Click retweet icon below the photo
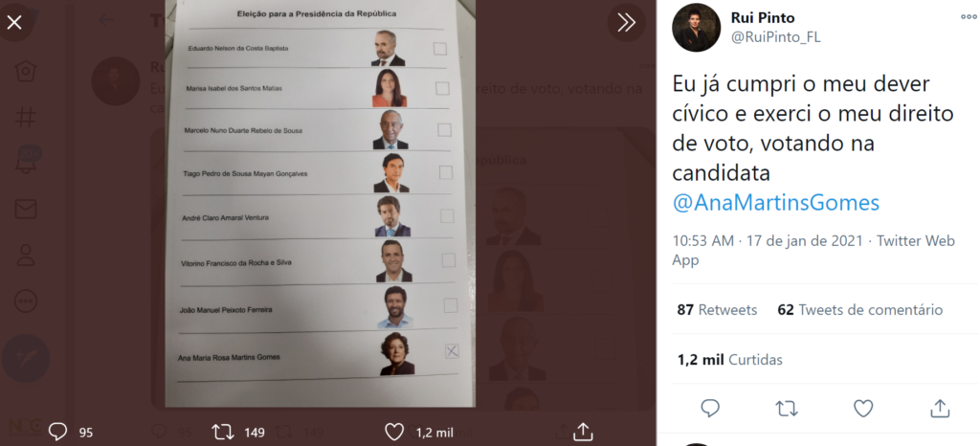This screenshot has height=446, width=980. coord(222,432)
